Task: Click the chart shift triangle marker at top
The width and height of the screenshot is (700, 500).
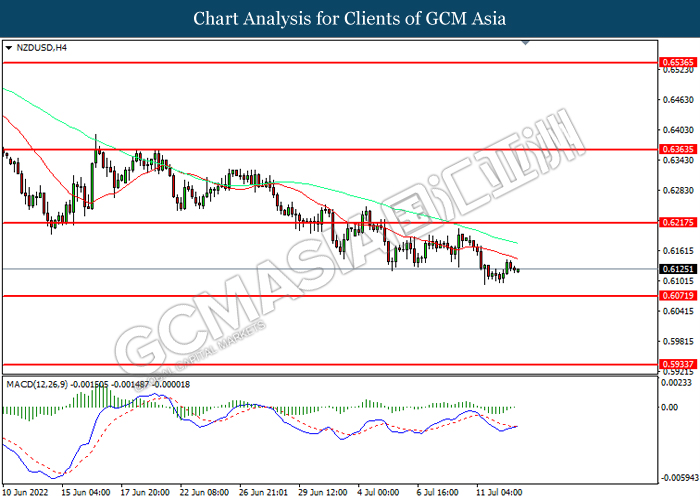Action: click(525, 43)
